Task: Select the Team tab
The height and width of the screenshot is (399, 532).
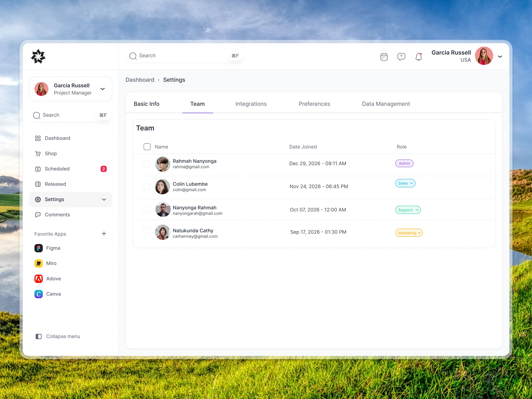Action: click(198, 104)
